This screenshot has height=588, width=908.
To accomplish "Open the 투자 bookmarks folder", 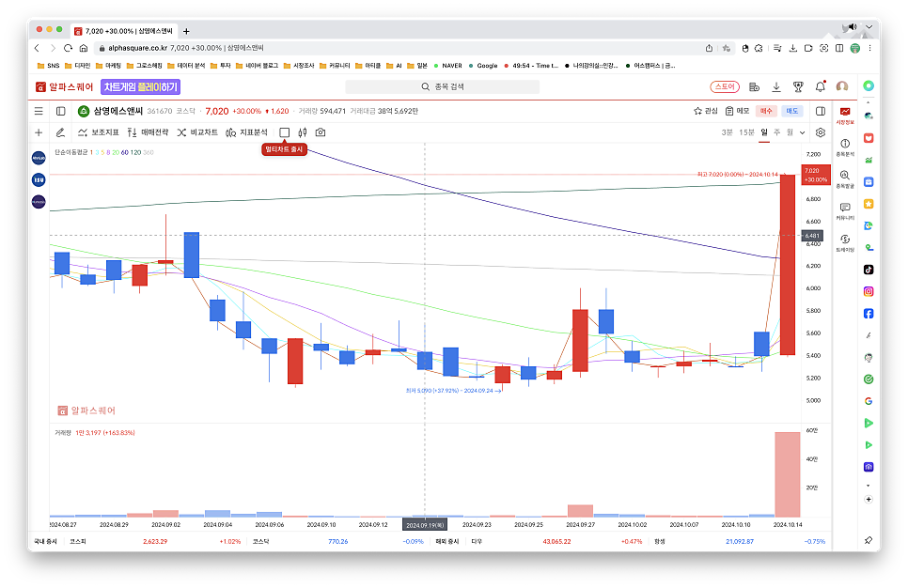I will coord(221,66).
